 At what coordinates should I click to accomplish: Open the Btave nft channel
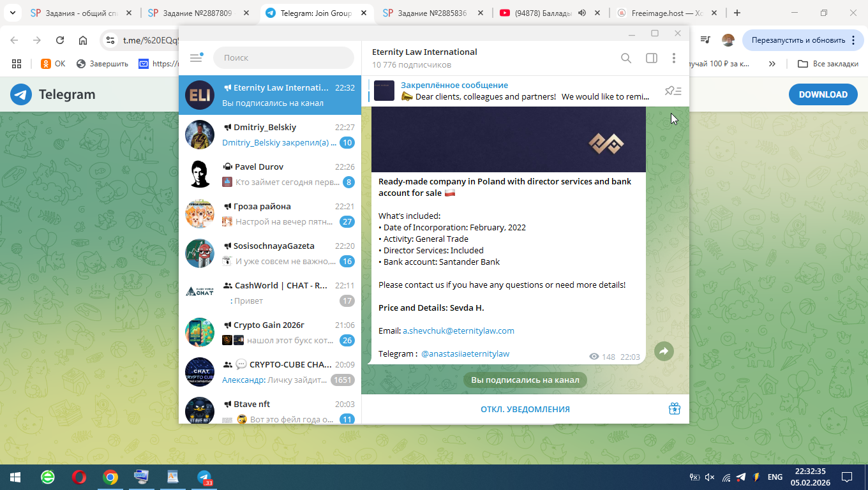click(270, 408)
